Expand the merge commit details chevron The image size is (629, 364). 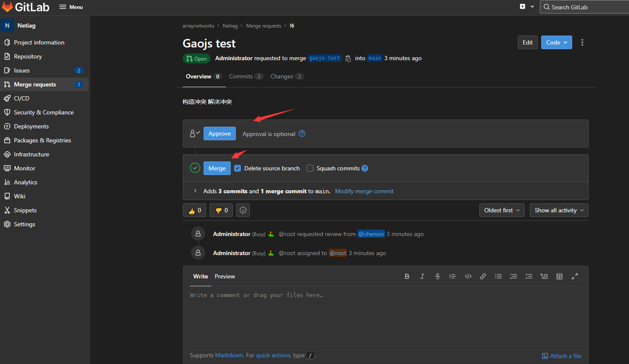tap(195, 191)
